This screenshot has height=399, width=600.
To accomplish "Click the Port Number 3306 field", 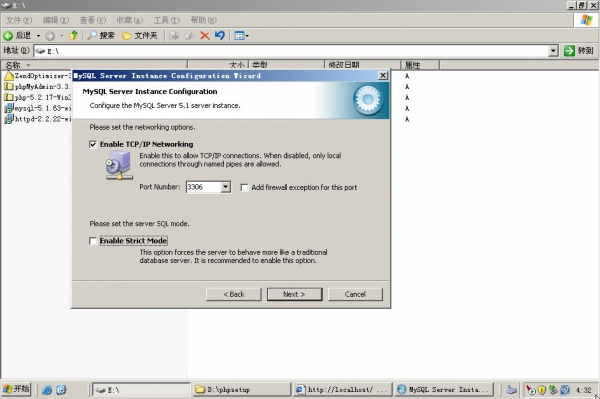I will (204, 187).
